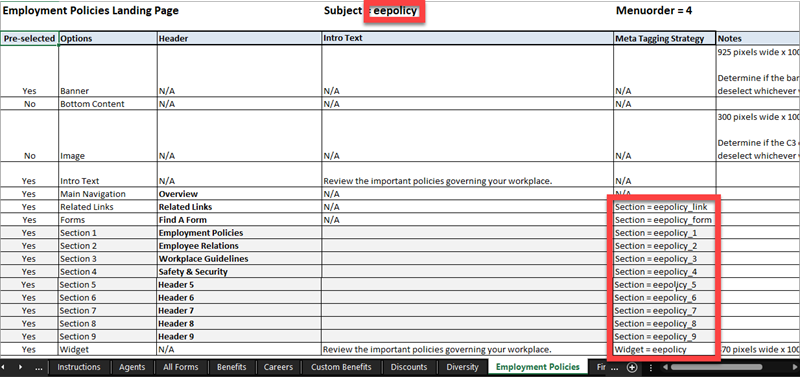Select the Pre-selected header cell
The height and width of the screenshot is (377, 800).
(29, 38)
